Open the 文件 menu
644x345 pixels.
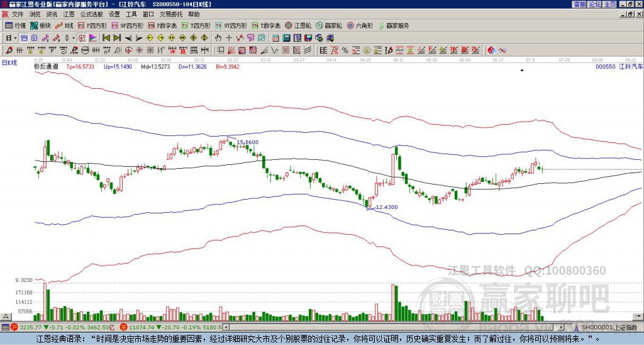click(x=18, y=14)
